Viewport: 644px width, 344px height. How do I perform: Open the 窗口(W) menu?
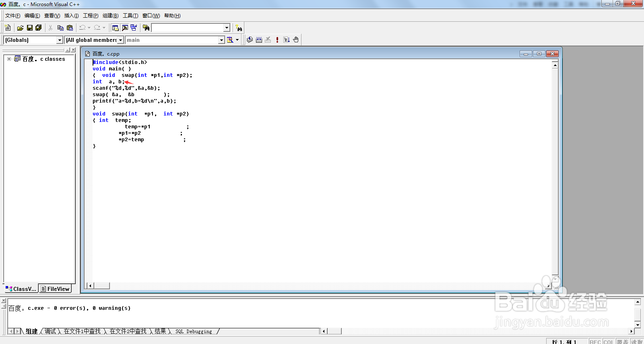point(151,16)
